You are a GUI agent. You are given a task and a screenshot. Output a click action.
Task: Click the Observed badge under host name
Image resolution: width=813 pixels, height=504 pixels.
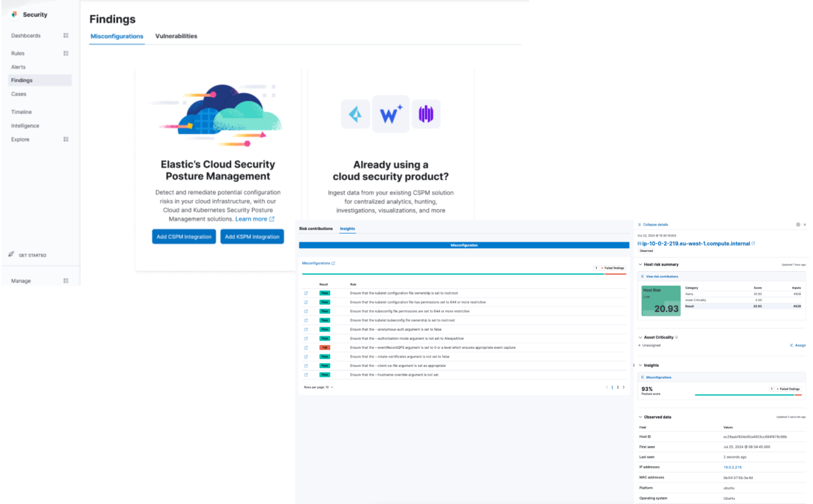click(x=646, y=251)
